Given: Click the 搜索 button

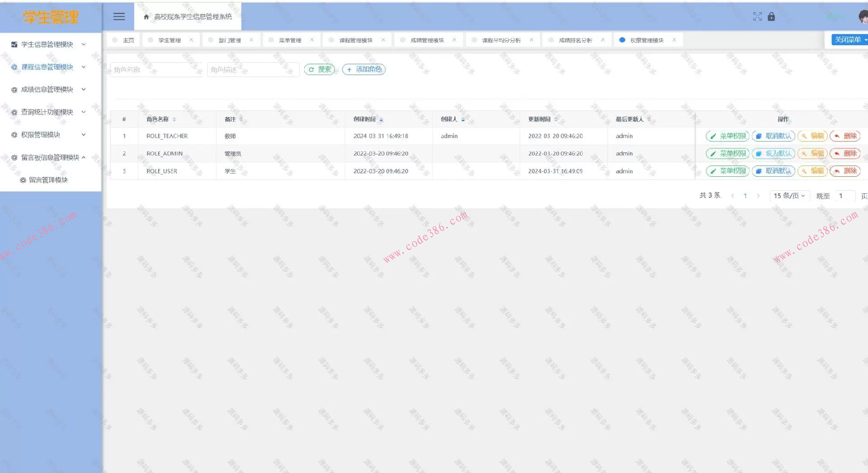Looking at the screenshot, I should point(320,69).
